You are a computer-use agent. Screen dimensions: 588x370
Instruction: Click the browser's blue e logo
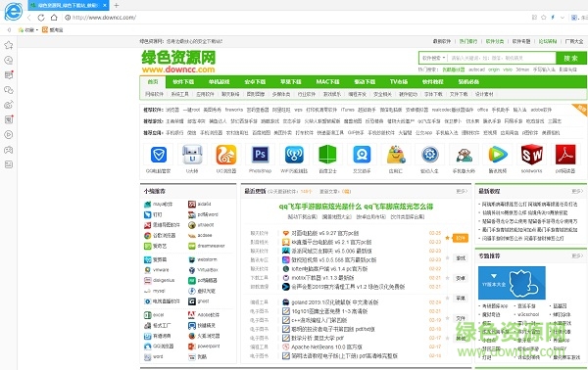pos(13,11)
